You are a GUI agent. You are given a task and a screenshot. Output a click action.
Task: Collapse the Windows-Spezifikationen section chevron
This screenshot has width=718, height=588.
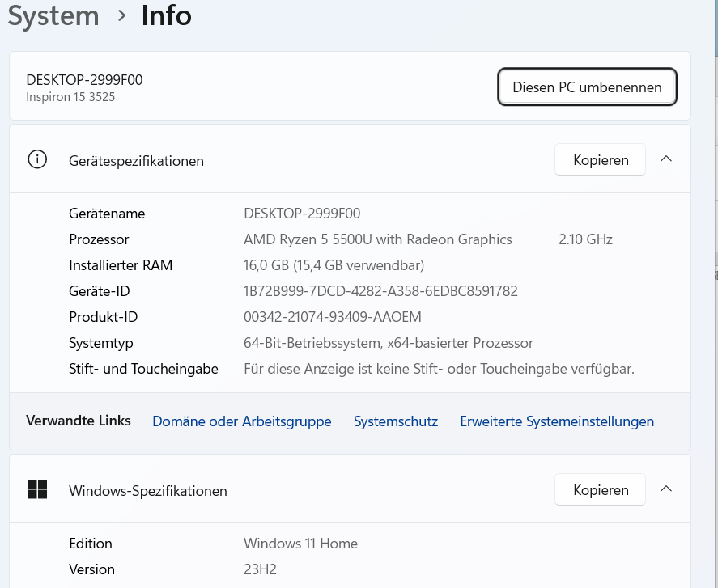(x=666, y=489)
